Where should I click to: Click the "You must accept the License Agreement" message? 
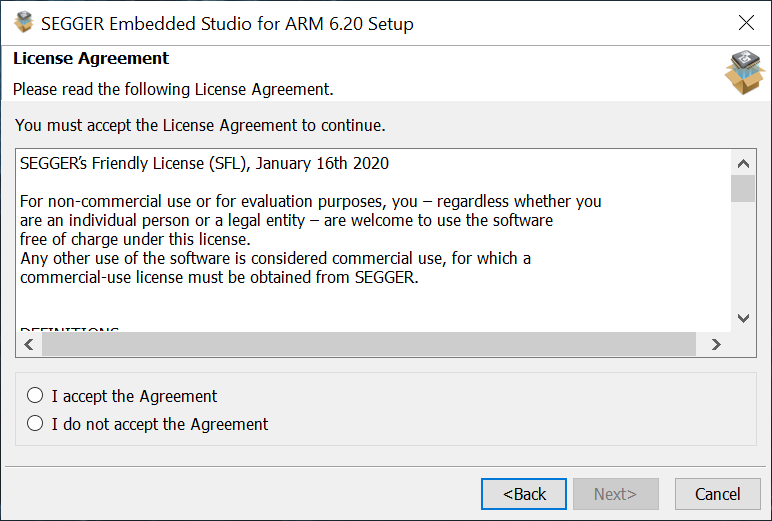coord(200,125)
